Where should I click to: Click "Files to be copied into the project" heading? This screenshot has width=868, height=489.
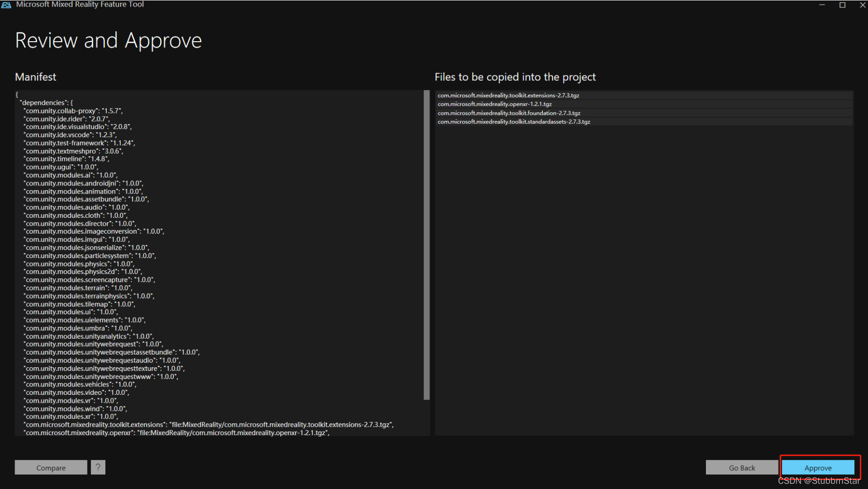pyautogui.click(x=515, y=77)
